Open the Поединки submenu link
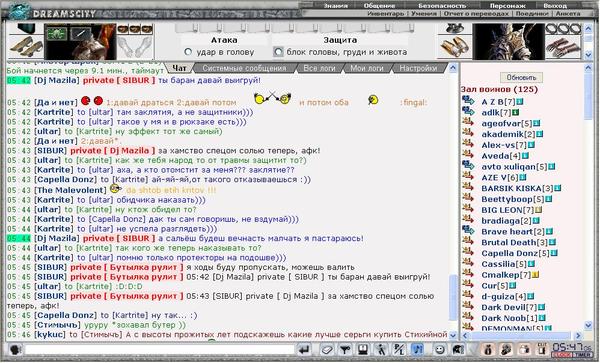The image size is (600, 363). (532, 13)
